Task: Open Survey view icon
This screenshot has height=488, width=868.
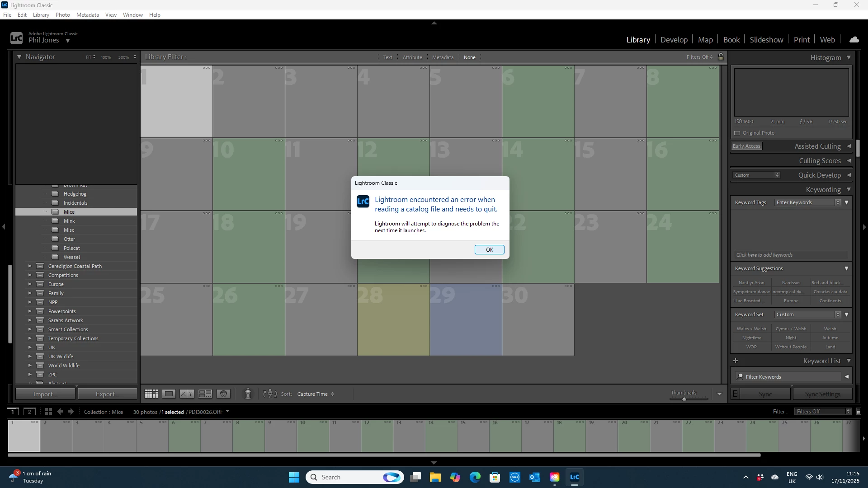Action: coord(205,394)
